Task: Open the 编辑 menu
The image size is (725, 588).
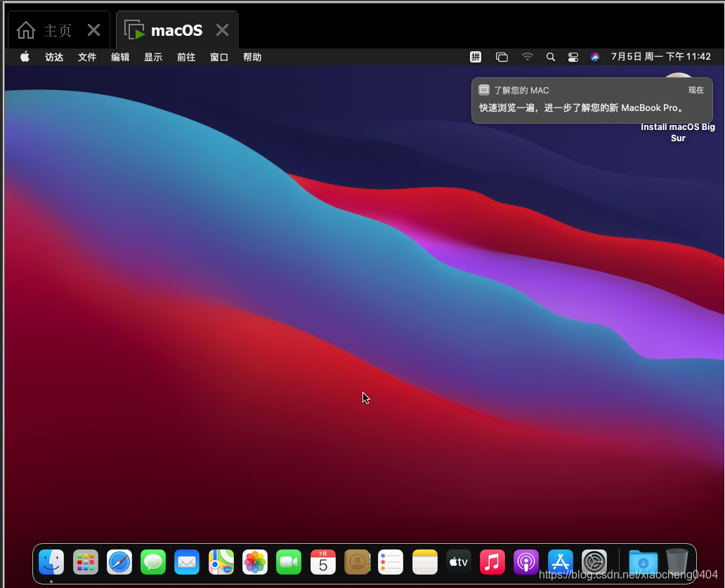Action: (120, 57)
